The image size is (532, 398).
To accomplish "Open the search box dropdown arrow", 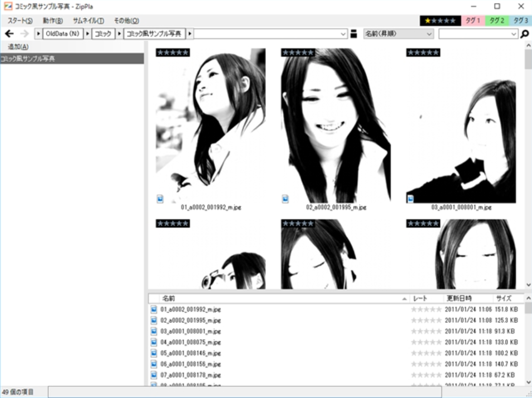I will [513, 34].
